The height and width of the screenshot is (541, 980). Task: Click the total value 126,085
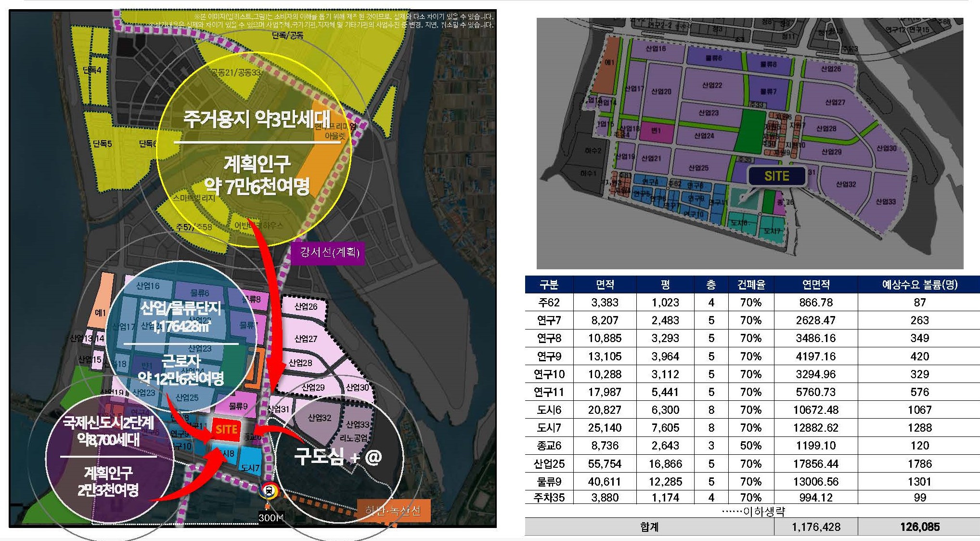(919, 527)
